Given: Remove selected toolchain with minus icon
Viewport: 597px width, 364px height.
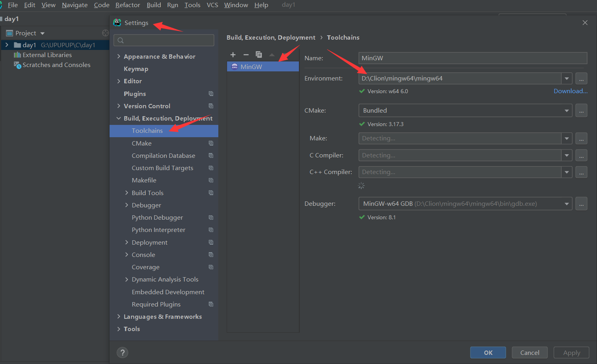Looking at the screenshot, I should coord(246,55).
